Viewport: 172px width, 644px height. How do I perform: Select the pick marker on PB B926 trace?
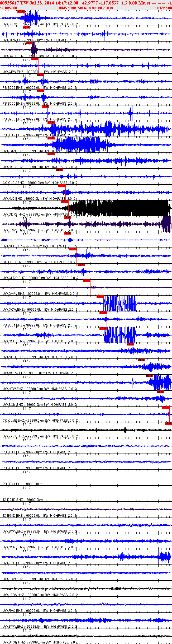click(x=45, y=106)
